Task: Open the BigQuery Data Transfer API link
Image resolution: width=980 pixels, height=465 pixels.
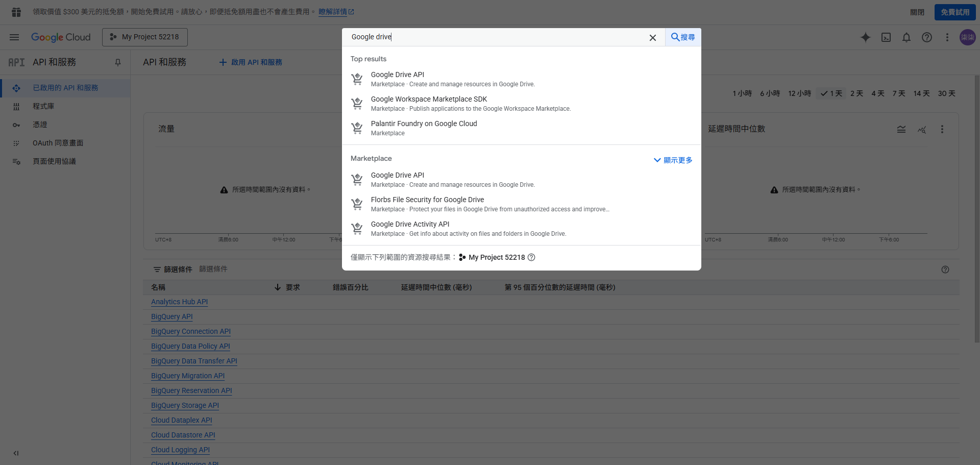Action: pos(194,361)
